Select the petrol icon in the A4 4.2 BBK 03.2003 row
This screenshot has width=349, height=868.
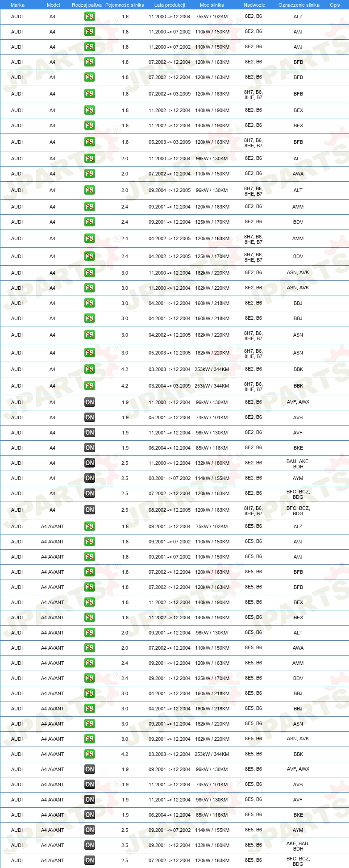click(90, 369)
